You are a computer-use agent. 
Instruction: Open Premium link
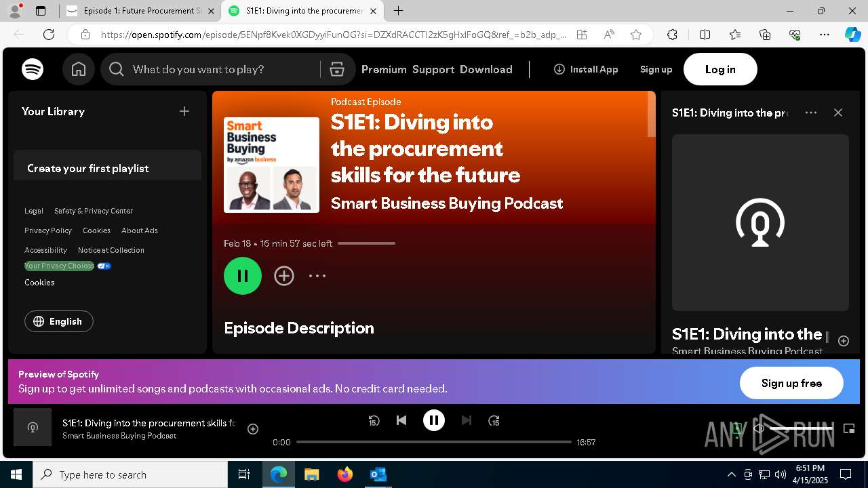(384, 69)
